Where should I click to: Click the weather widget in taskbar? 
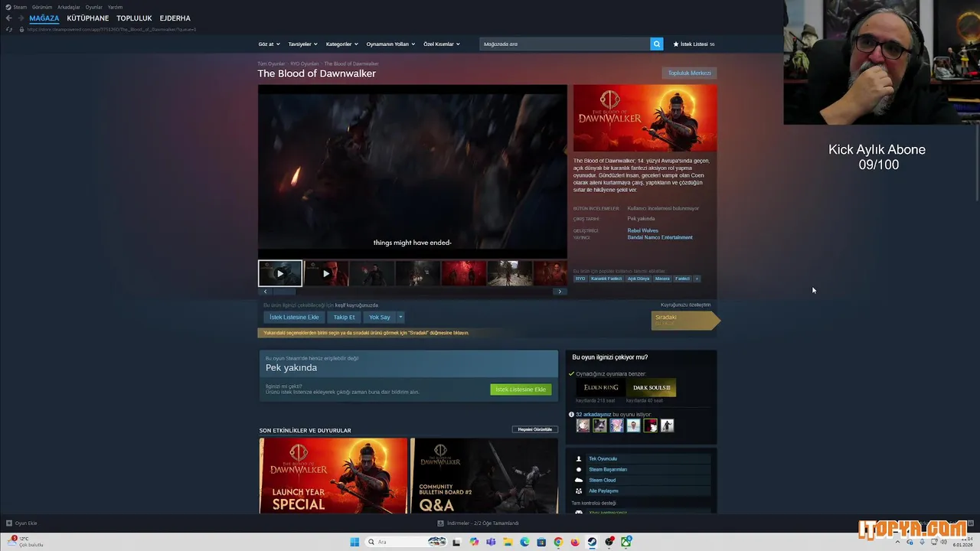click(x=25, y=542)
